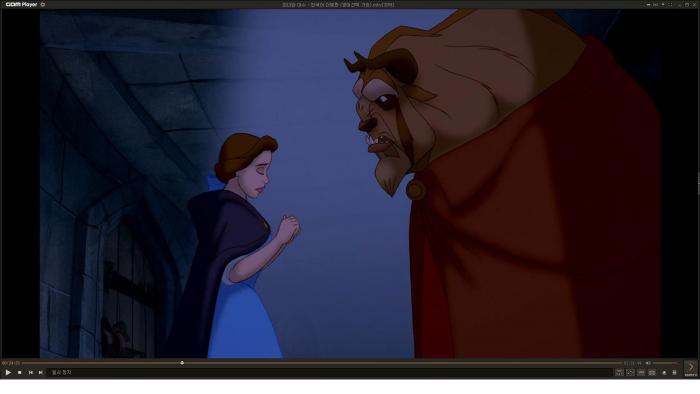Stop the video playback
The image size is (700, 394).
[20, 372]
